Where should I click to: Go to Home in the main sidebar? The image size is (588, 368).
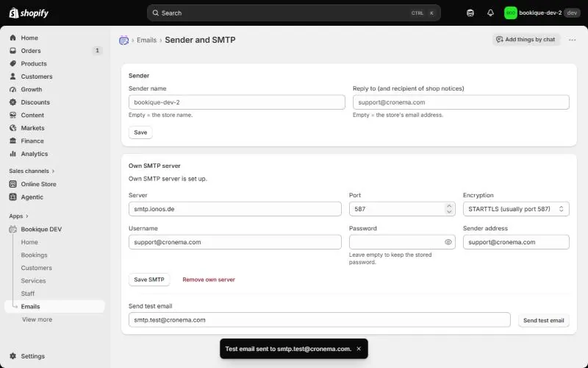[x=29, y=38]
